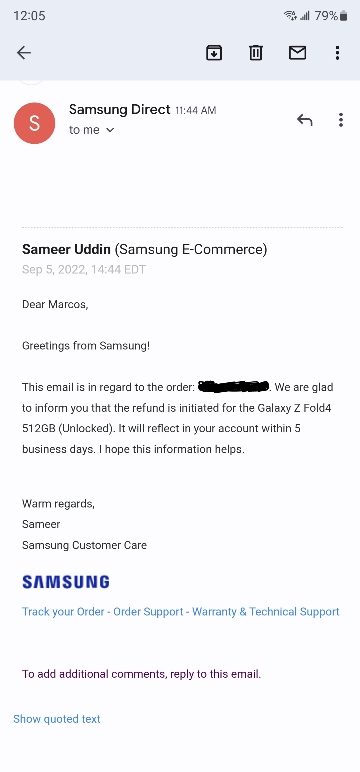Delete the email using trash icon
Screen dimensions: 360x772
[x=256, y=53]
